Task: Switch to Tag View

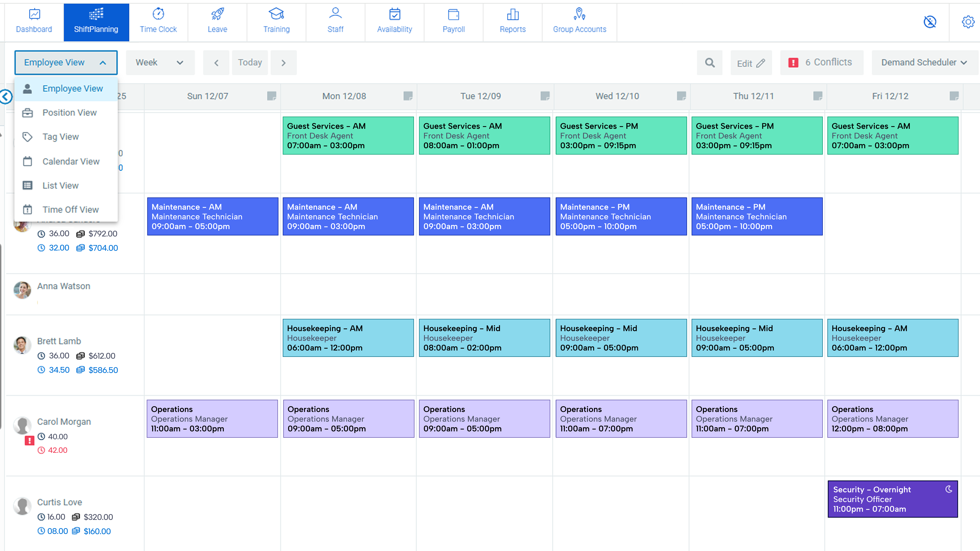Action: click(66, 137)
